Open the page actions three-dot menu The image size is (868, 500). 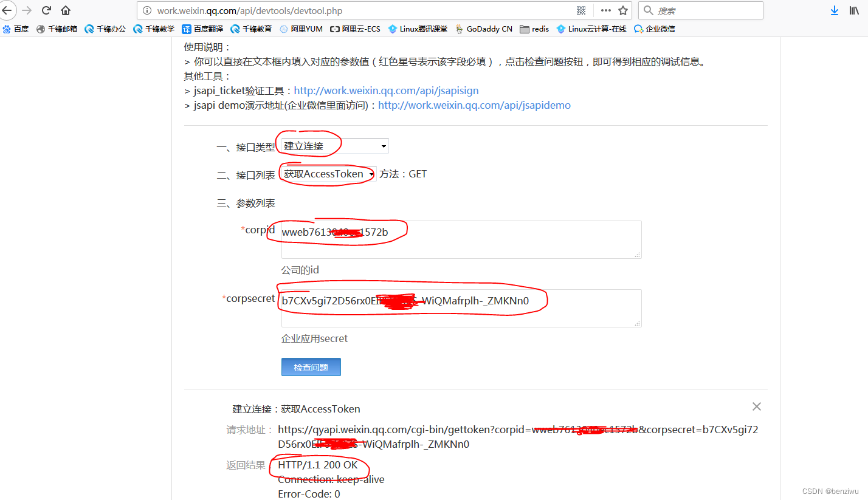[605, 10]
